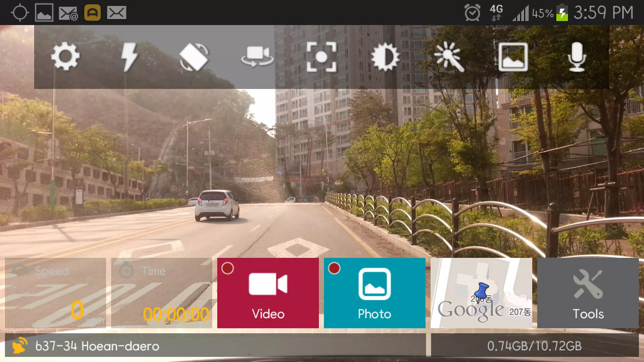Switch camera with the camera-swap icon

click(257, 57)
